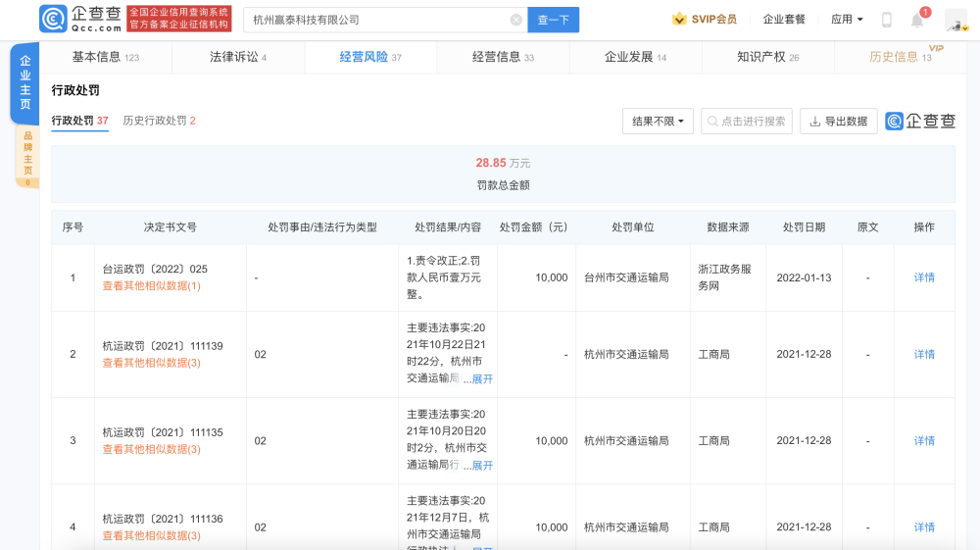Expand row 3 penalty content via 展开

click(482, 465)
